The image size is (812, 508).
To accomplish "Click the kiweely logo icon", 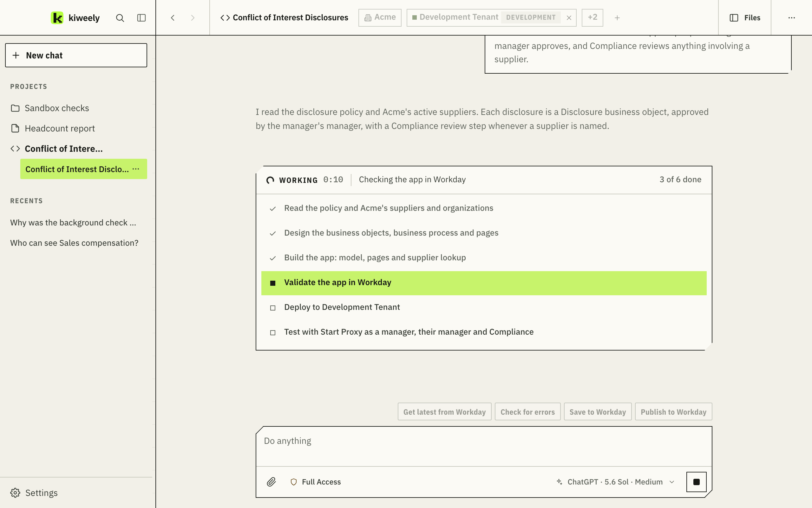I will coord(57,18).
